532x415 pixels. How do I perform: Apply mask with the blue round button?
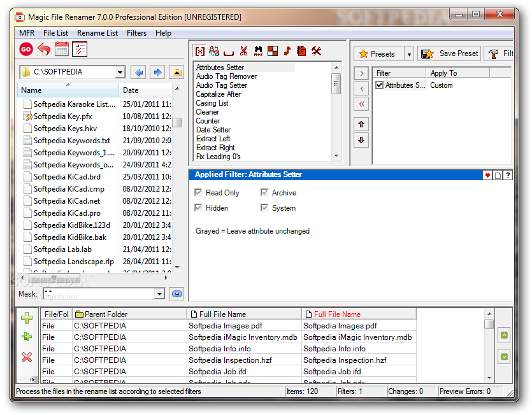(x=176, y=293)
